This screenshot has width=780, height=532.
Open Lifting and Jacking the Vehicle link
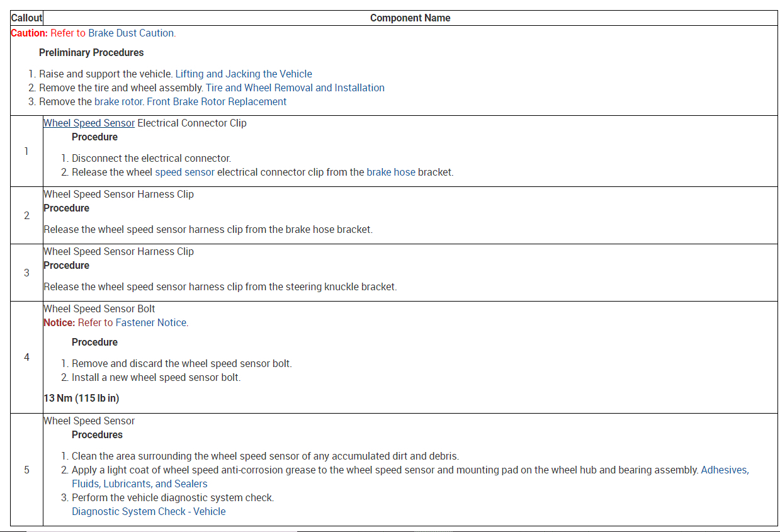(244, 74)
